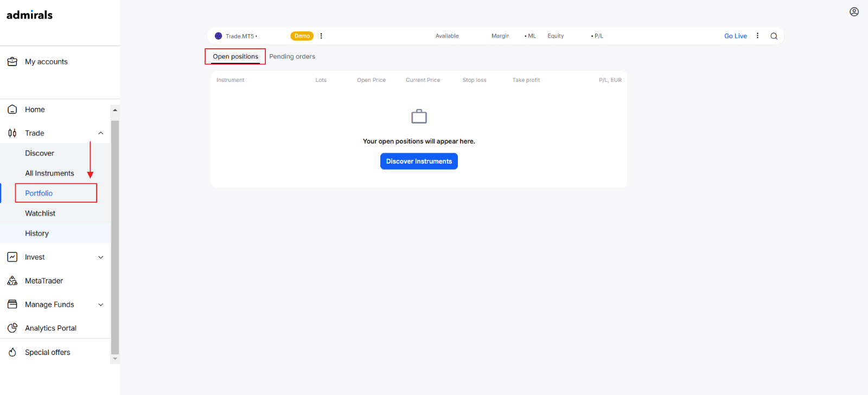Click the Current Price column header
This screenshot has width=868, height=395.
pyautogui.click(x=423, y=80)
